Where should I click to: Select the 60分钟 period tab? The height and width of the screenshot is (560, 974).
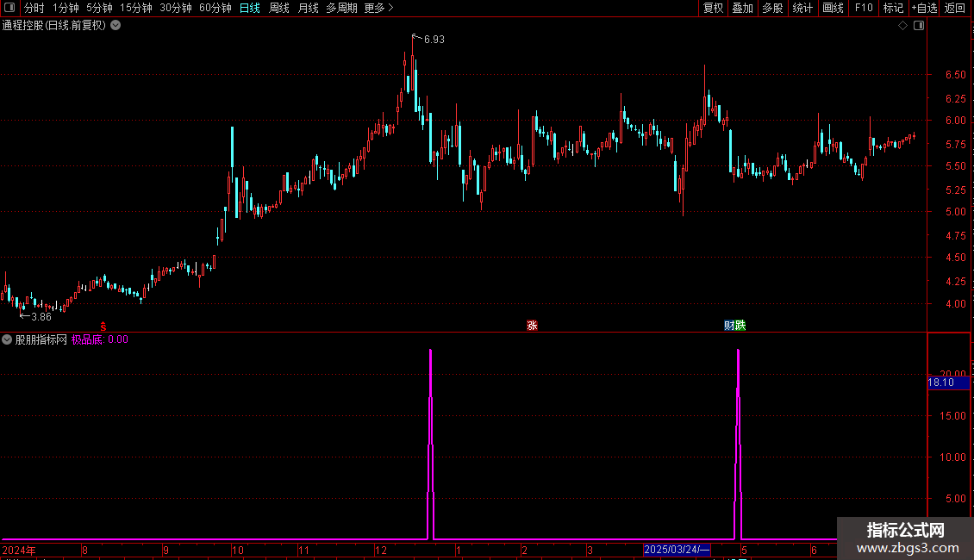click(x=215, y=8)
